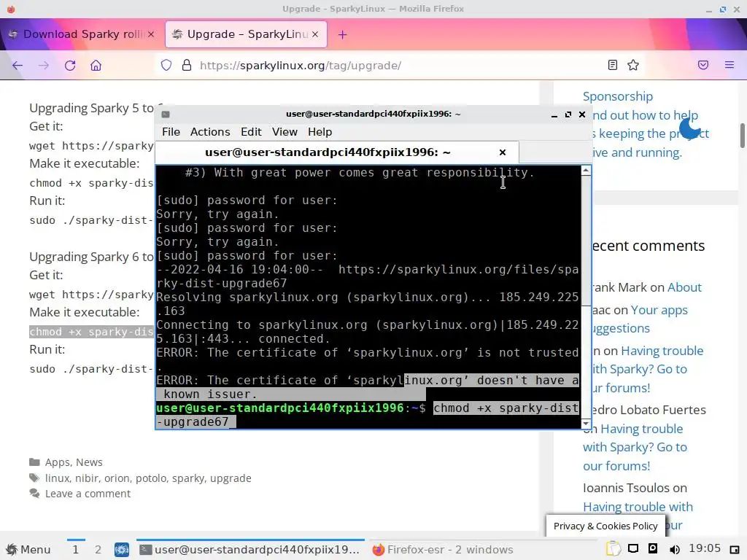Open terminal File menu
Screen dimensions: 747x560
[171, 132]
